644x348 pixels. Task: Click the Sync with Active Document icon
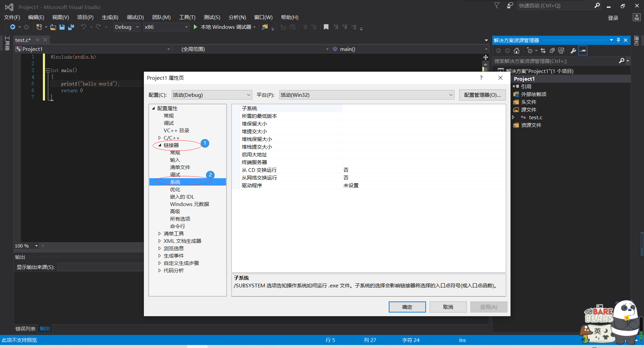point(543,51)
